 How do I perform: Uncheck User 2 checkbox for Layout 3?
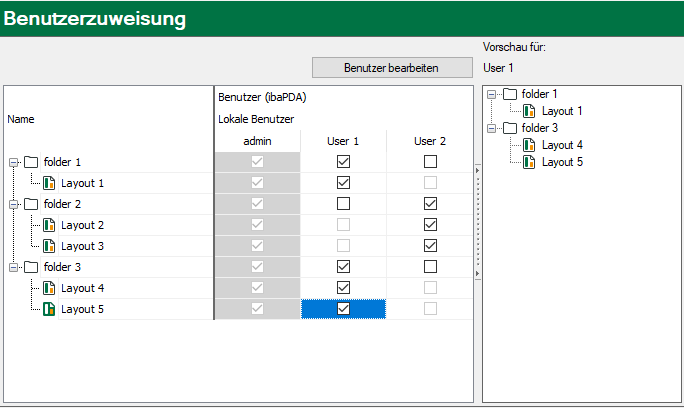point(430,246)
